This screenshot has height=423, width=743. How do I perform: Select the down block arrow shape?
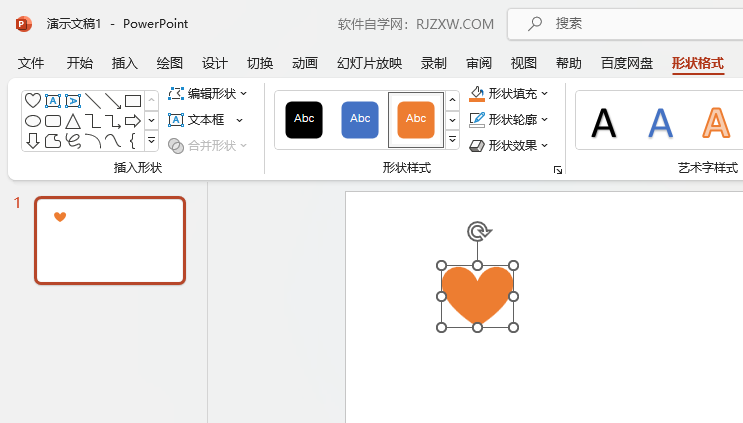pos(33,141)
